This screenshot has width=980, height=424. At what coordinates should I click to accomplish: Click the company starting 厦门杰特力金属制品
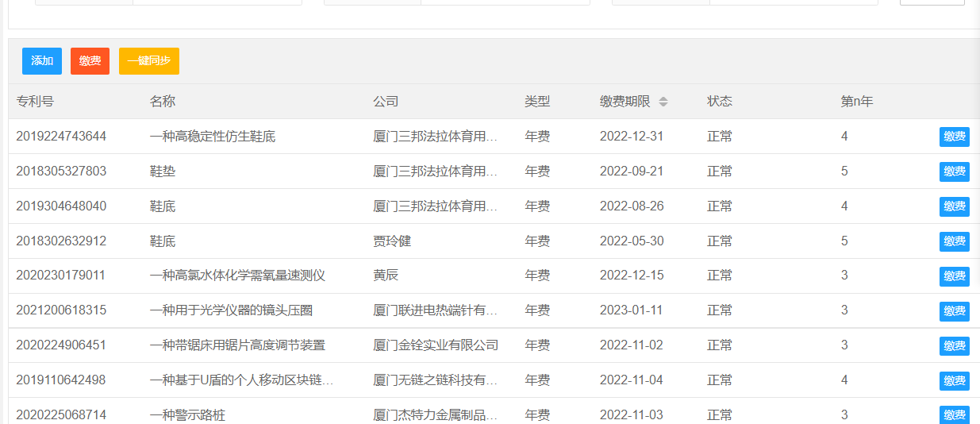point(436,415)
